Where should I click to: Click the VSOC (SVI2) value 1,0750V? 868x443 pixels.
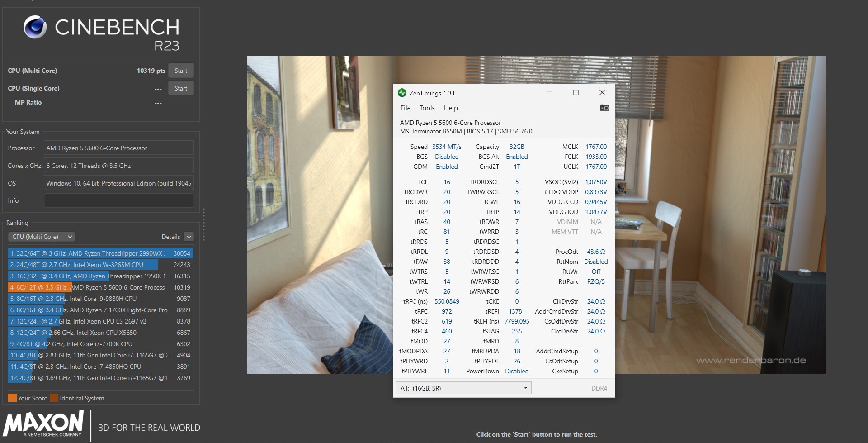[596, 182]
